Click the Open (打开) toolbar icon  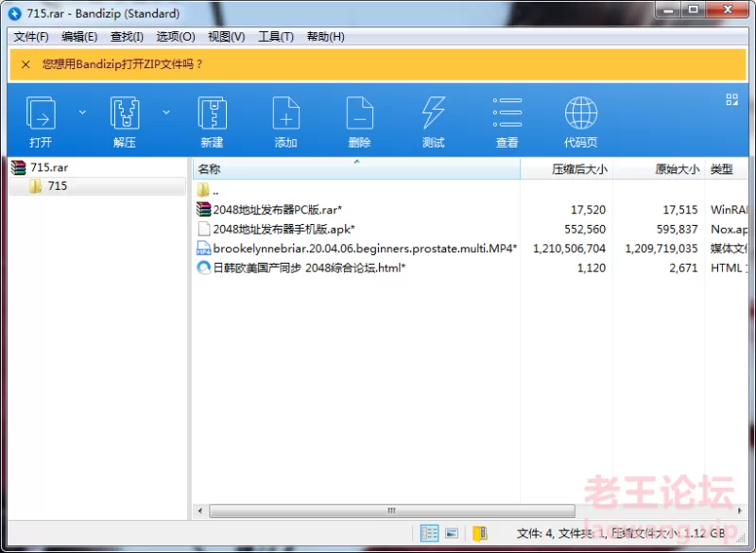(41, 113)
